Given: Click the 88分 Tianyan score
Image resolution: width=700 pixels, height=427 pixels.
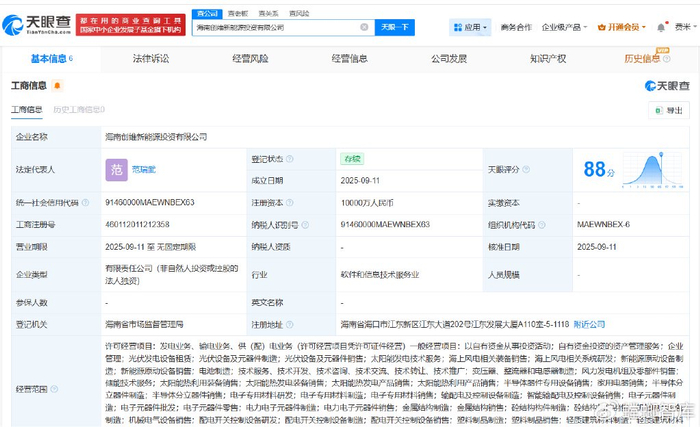Looking at the screenshot, I should [x=599, y=169].
